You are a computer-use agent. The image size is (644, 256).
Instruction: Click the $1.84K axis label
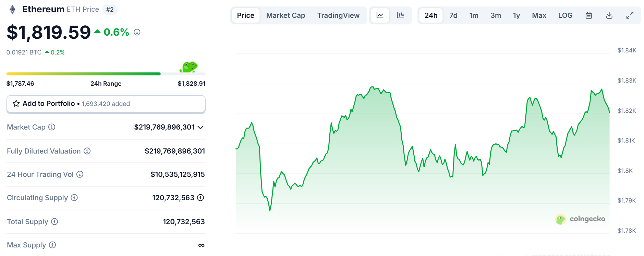(x=627, y=50)
